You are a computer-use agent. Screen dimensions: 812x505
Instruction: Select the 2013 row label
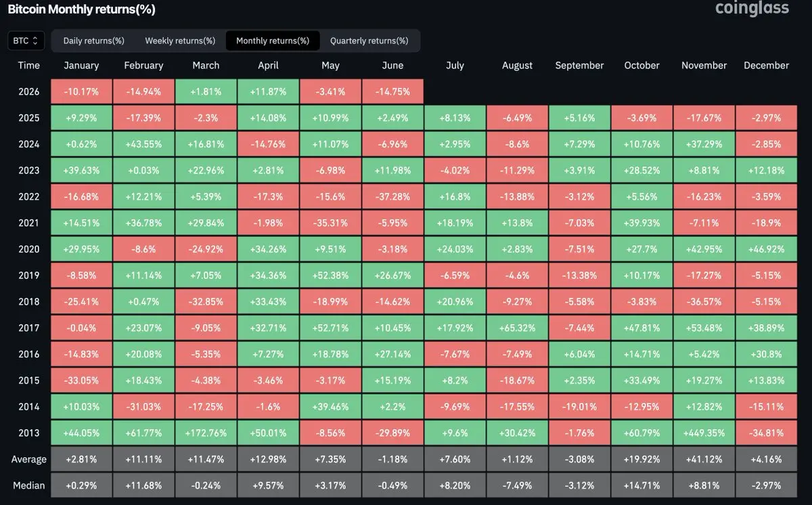click(29, 433)
